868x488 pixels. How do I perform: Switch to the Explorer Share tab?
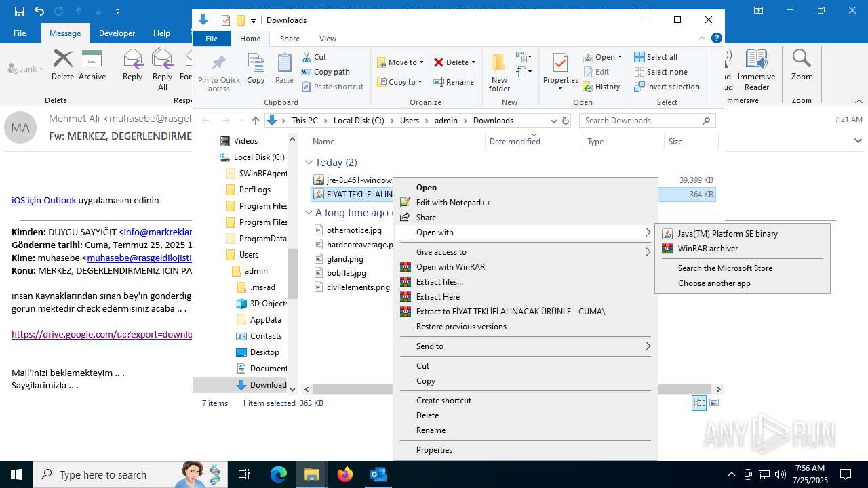tap(290, 39)
